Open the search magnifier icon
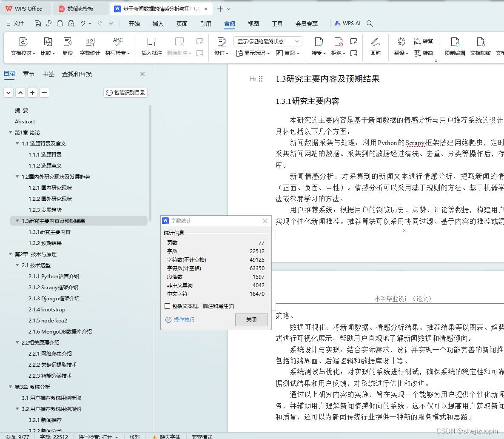504x439 pixels. (370, 23)
